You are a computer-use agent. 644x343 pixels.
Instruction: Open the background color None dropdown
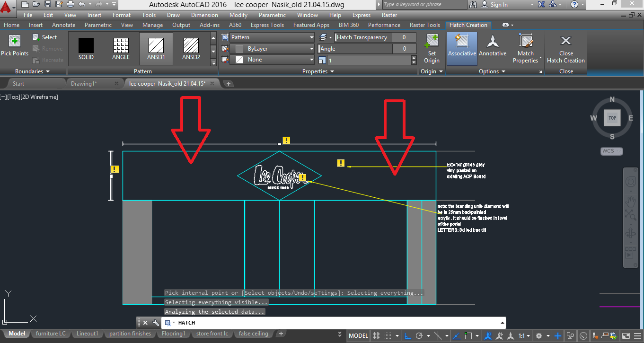pyautogui.click(x=272, y=60)
